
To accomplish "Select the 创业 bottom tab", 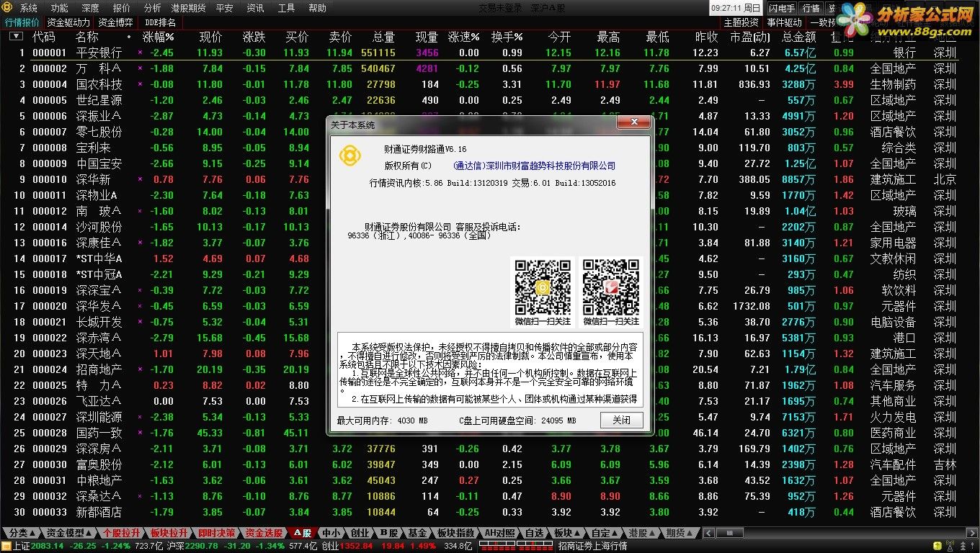I will click(360, 533).
